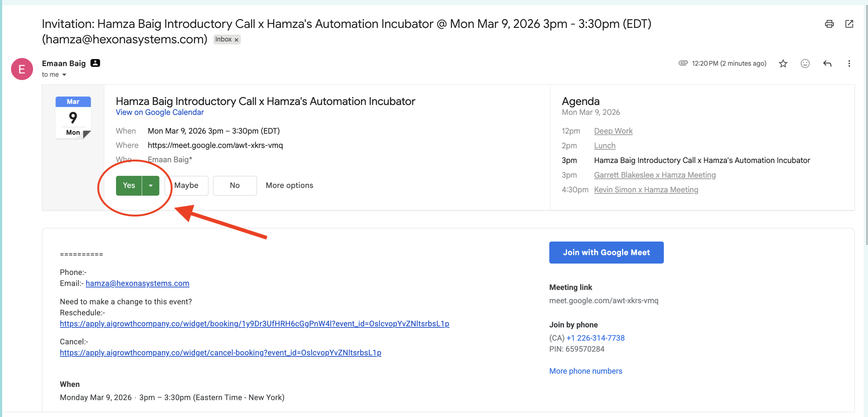Remove the Inbox label with its x

[236, 40]
